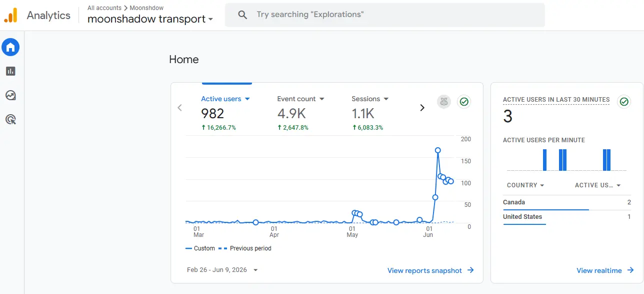Click the All accounts breadcrumb
644x294 pixels.
click(104, 8)
